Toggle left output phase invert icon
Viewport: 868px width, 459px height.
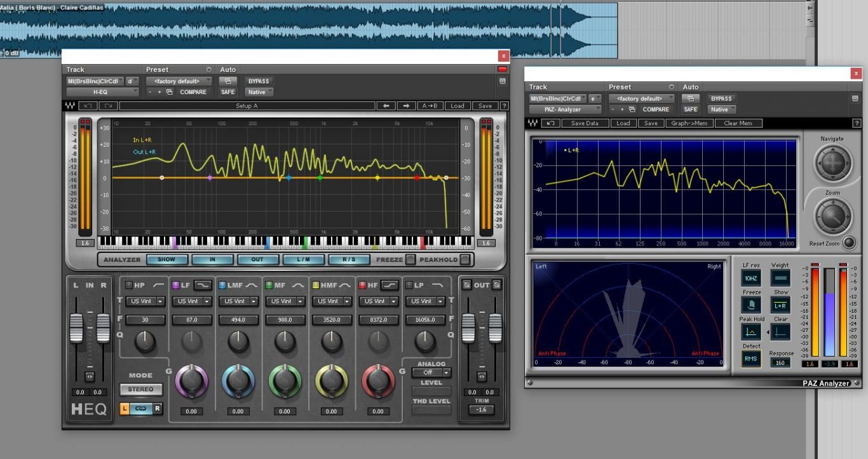[467, 285]
